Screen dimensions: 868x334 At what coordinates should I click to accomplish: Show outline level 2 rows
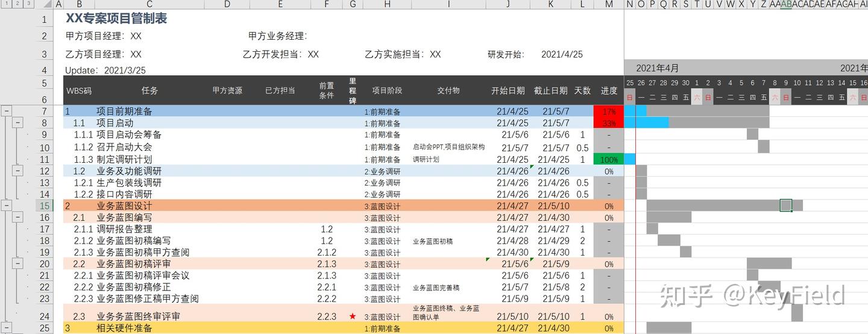click(17, 4)
